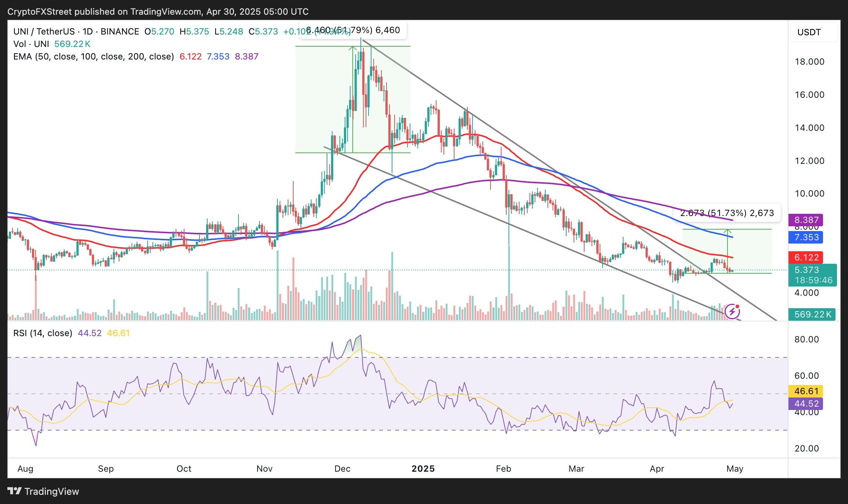This screenshot has height=504, width=848.
Task: Select the EMA indicator legend
Action: tap(93, 57)
